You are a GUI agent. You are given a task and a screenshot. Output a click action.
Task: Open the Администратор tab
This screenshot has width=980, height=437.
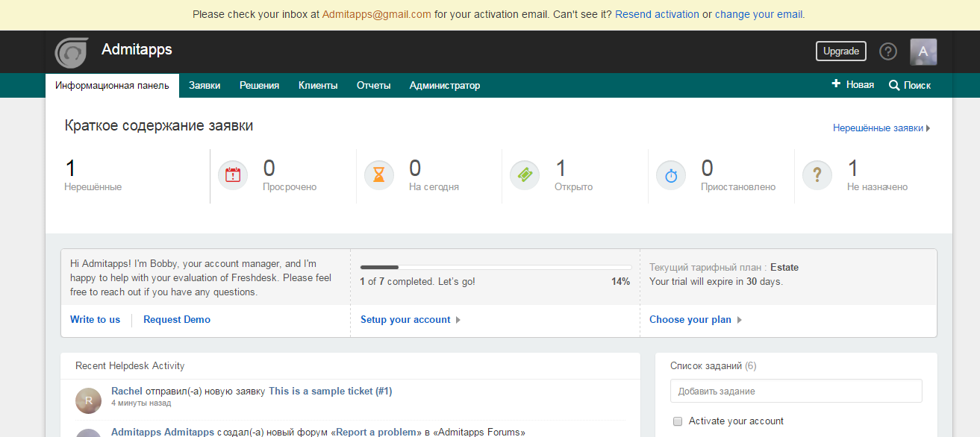tap(445, 86)
